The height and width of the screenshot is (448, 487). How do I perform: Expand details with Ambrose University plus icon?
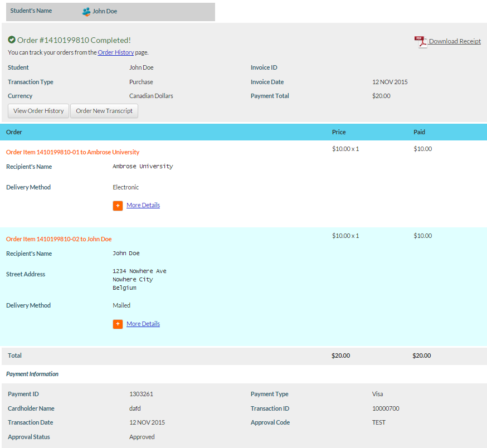118,206
